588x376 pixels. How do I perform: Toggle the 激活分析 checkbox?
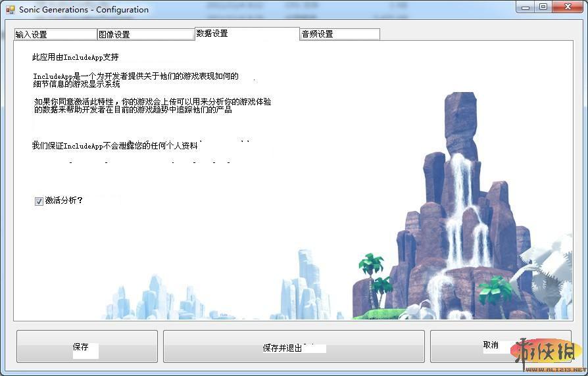(39, 201)
